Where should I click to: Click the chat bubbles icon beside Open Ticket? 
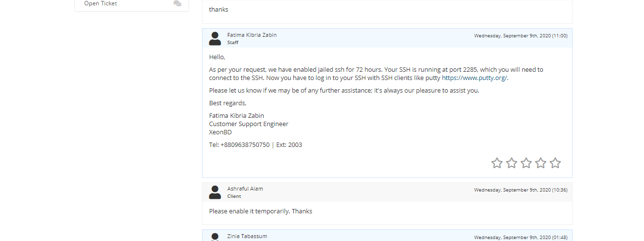coord(177,4)
